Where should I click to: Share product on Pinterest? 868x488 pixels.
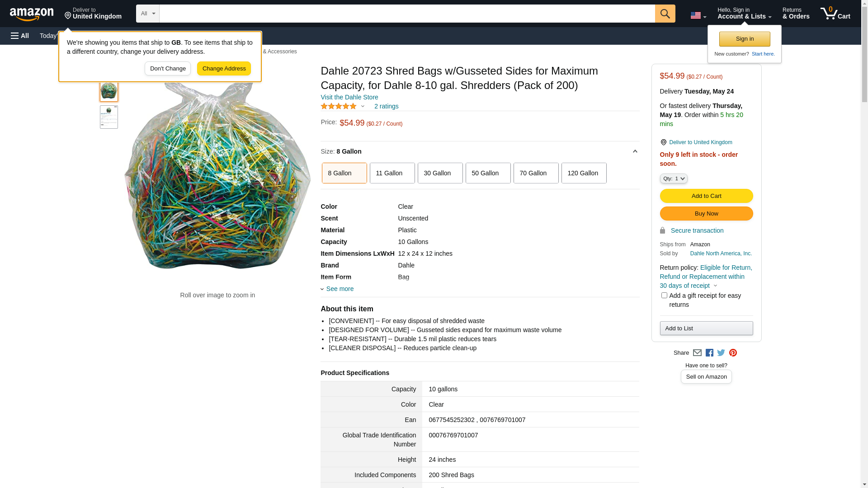pyautogui.click(x=733, y=353)
